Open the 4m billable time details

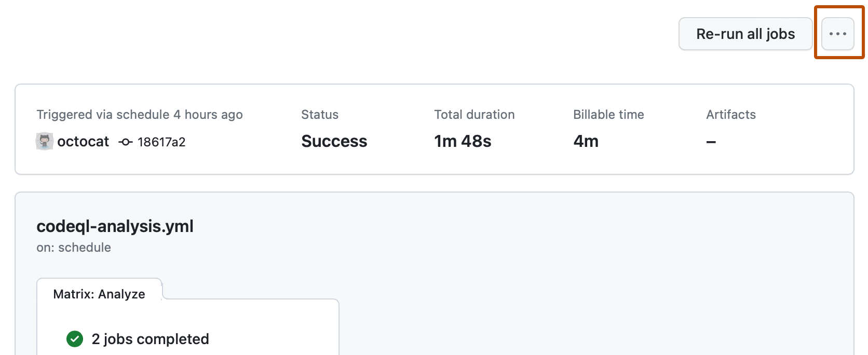point(586,141)
